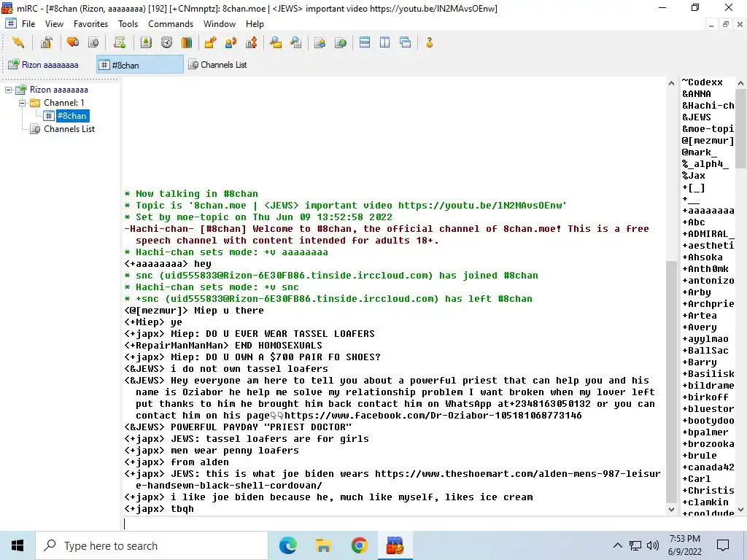Select @mark_ in the nick list

pyautogui.click(x=700, y=152)
